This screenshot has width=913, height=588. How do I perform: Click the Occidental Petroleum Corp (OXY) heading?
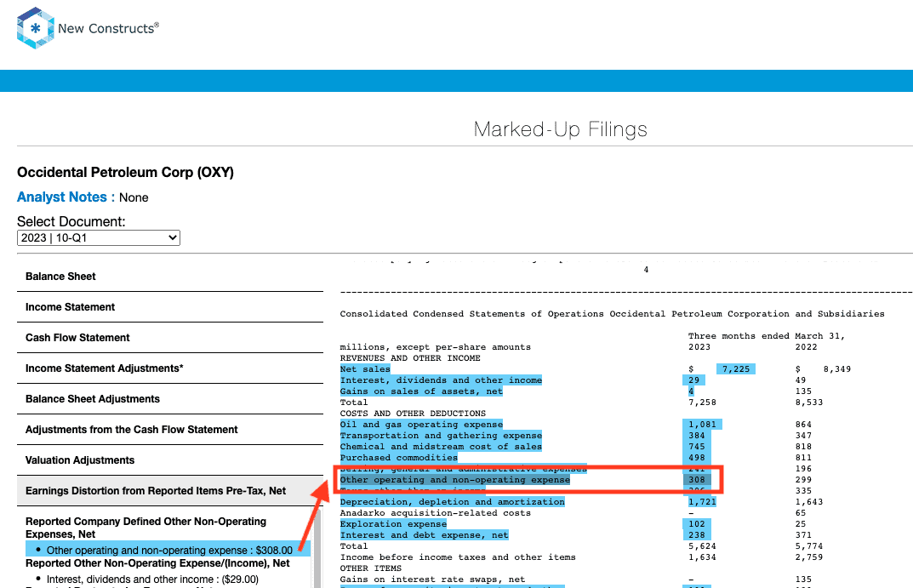[125, 173]
